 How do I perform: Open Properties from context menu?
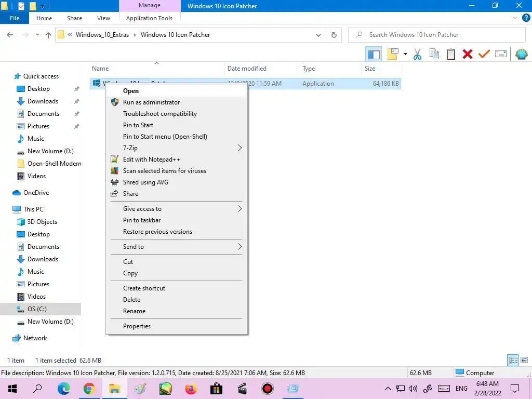click(176, 326)
